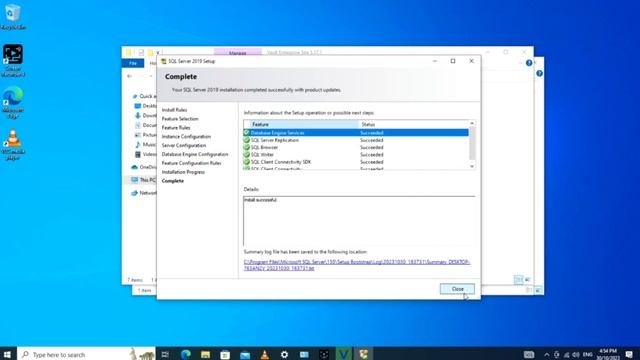Screen dimensions: 640x360
Task: Click the Feature Rules step
Action: pyautogui.click(x=176, y=128)
